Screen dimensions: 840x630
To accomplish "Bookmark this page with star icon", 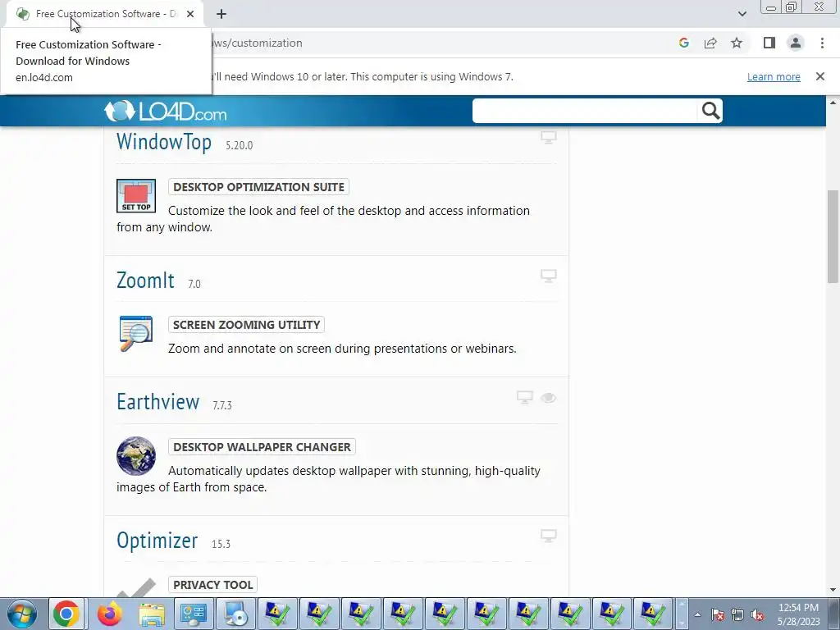I will (x=737, y=43).
